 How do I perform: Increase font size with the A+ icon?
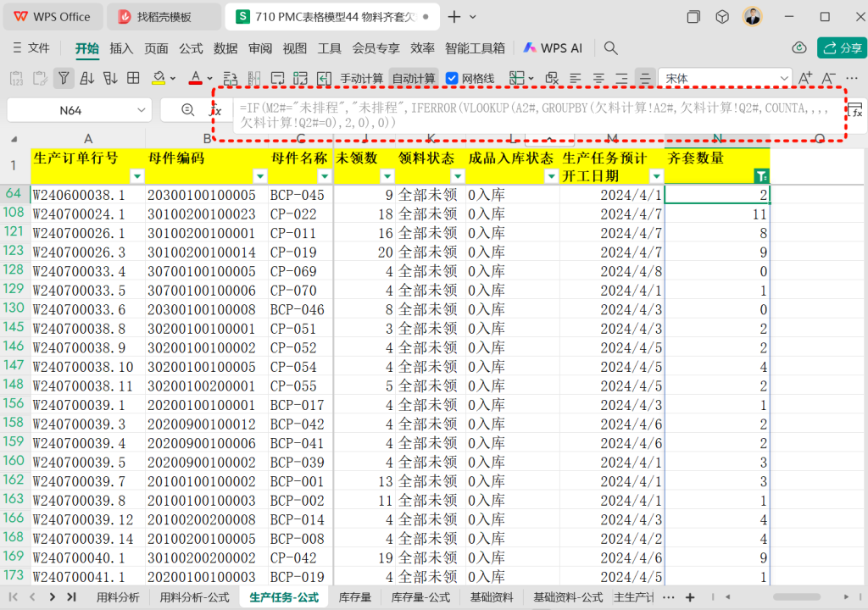tap(805, 78)
